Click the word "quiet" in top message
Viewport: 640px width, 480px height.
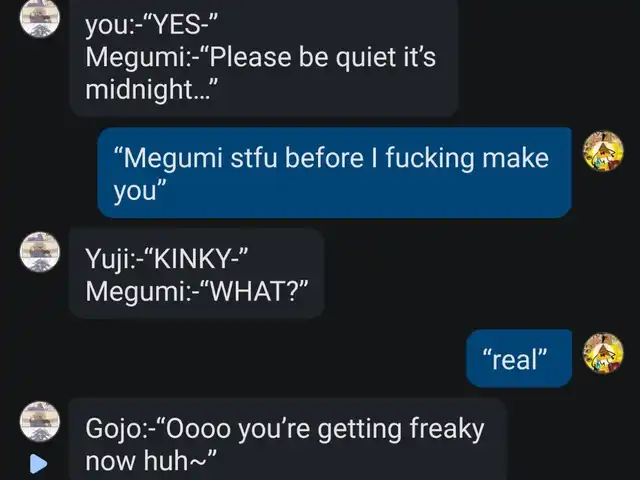[367, 58]
